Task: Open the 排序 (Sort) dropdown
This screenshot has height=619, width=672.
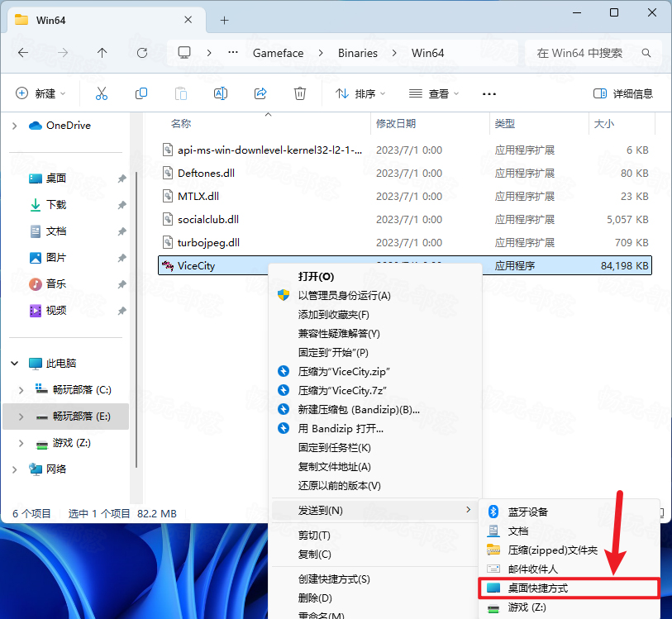Action: (x=360, y=93)
